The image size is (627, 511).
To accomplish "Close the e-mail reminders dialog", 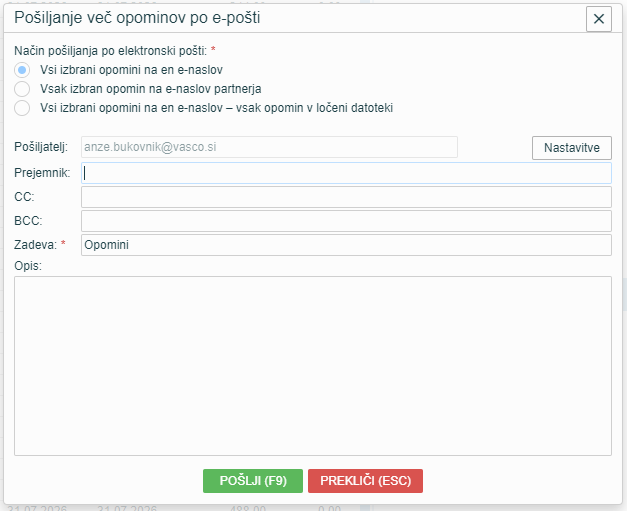I will (599, 19).
